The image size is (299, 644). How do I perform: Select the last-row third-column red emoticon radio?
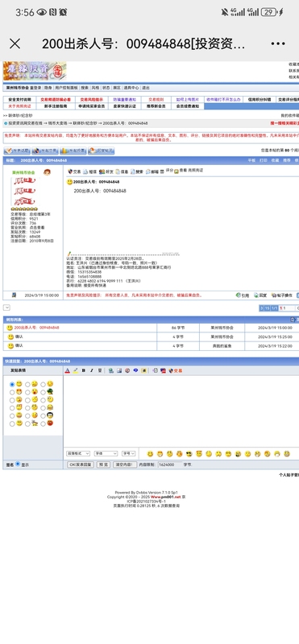click(x=43, y=423)
